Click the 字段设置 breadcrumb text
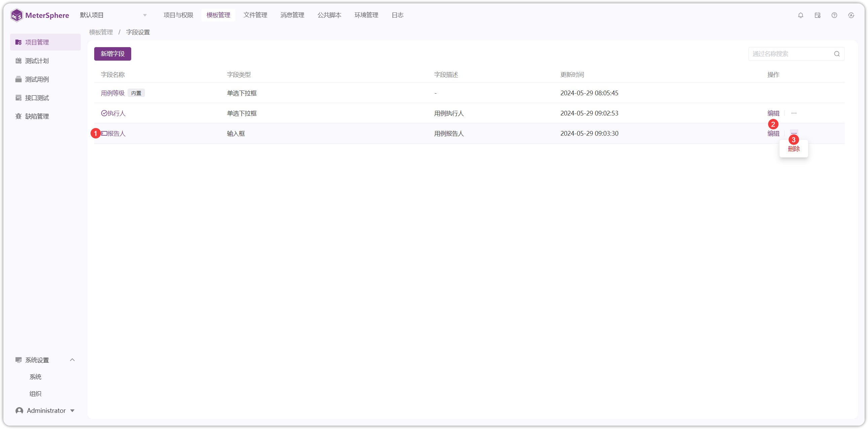This screenshot has width=868, height=429. coord(138,32)
